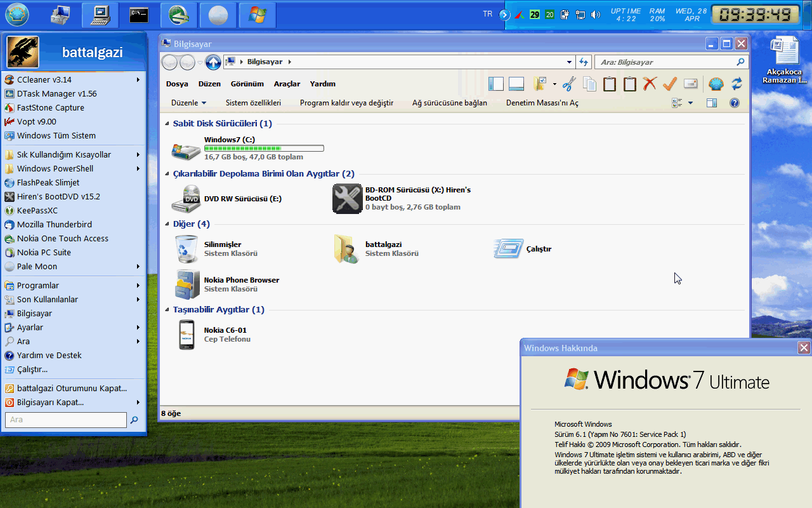This screenshot has width=812, height=508.
Task: Click the volume speaker tray icon
Action: [x=595, y=15]
